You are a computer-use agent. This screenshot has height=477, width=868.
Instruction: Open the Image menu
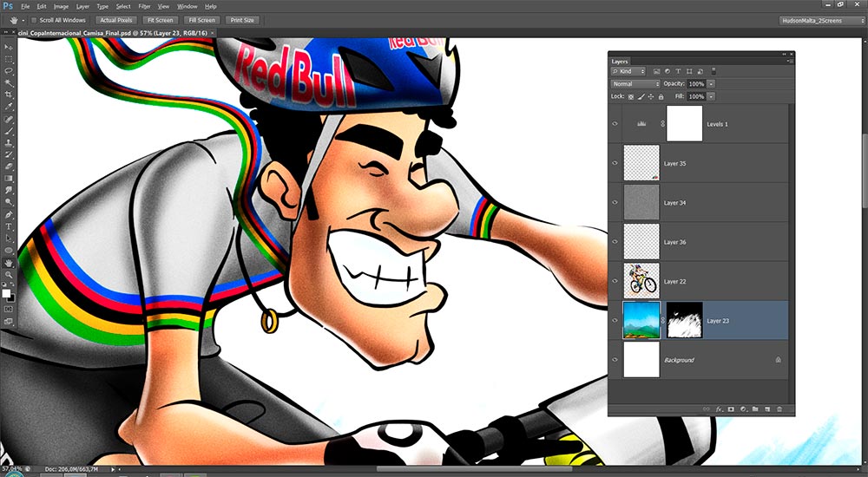pyautogui.click(x=61, y=7)
